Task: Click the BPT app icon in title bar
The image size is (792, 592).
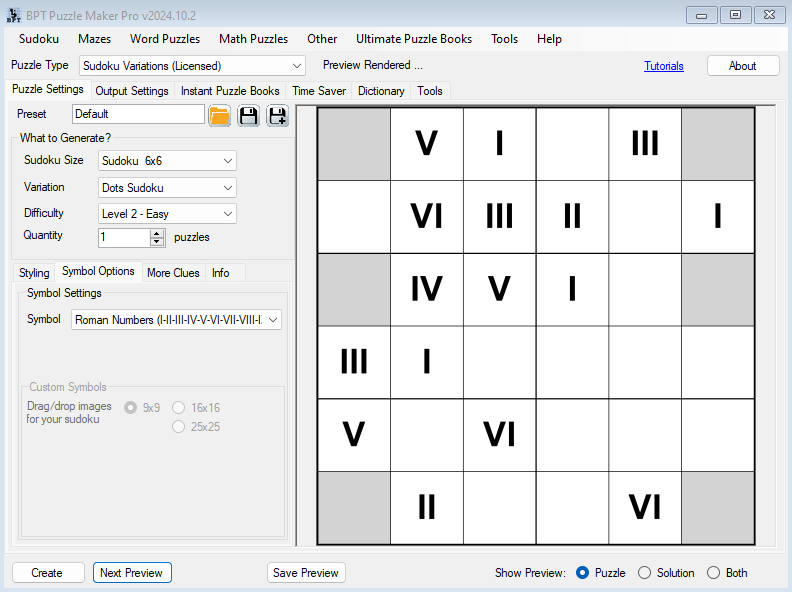Action: [14, 14]
